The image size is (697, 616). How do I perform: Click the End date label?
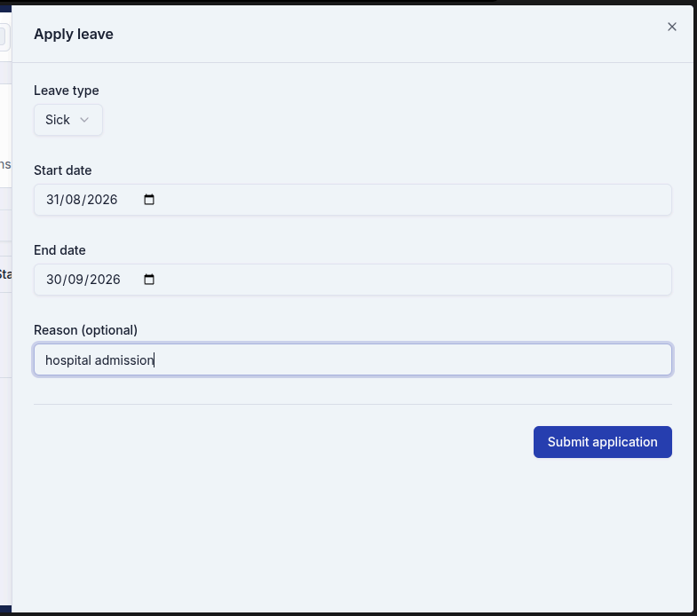click(59, 250)
